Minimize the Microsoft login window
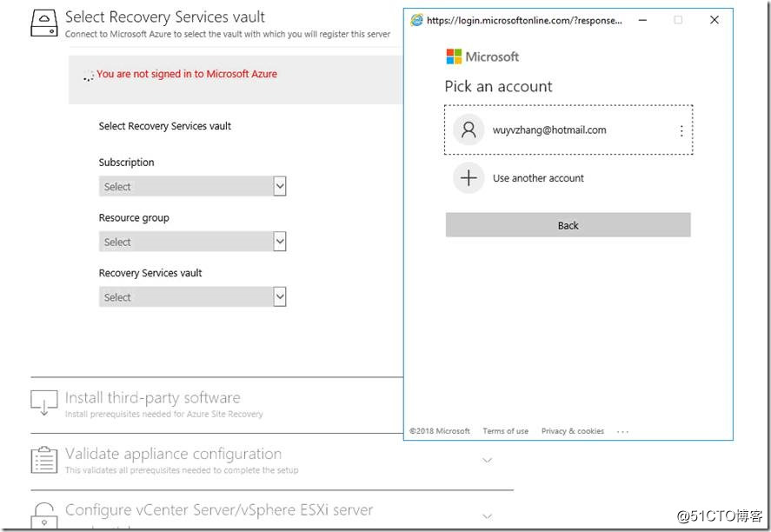The height and width of the screenshot is (532, 771). click(642, 20)
